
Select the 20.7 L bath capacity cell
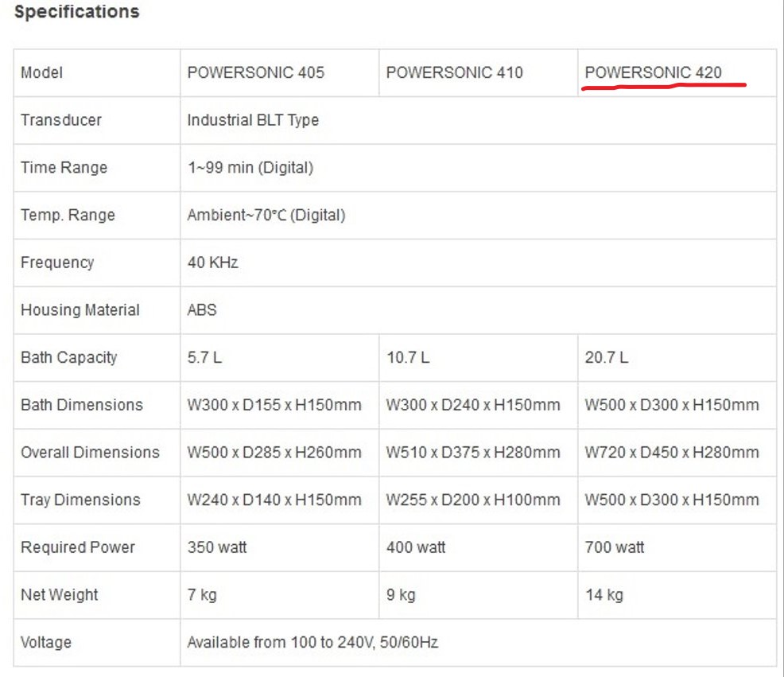pos(606,358)
